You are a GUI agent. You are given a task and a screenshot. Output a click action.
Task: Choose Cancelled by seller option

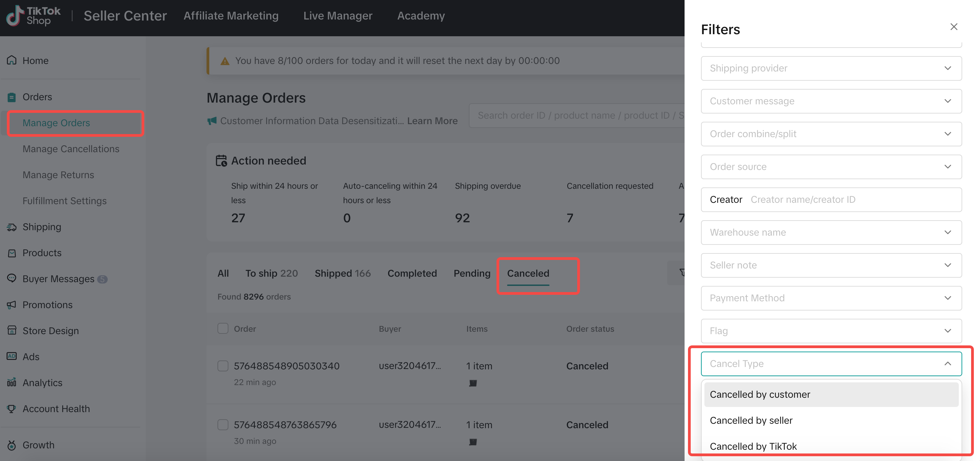click(751, 420)
